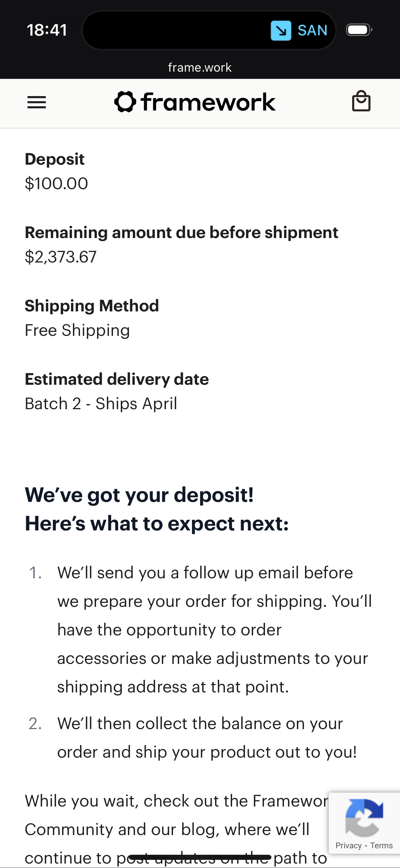Click the Free Shipping text
The image size is (400, 868).
77,330
